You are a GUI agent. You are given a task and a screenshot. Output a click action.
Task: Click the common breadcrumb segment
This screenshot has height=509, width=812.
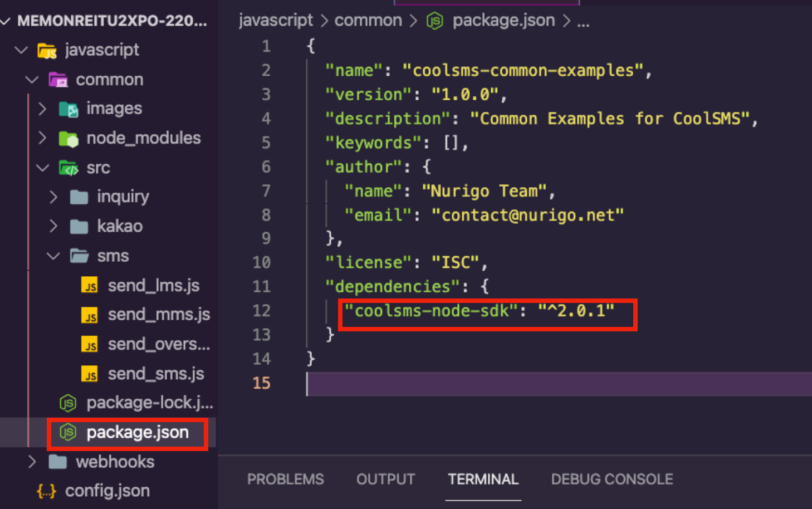pyautogui.click(x=368, y=21)
